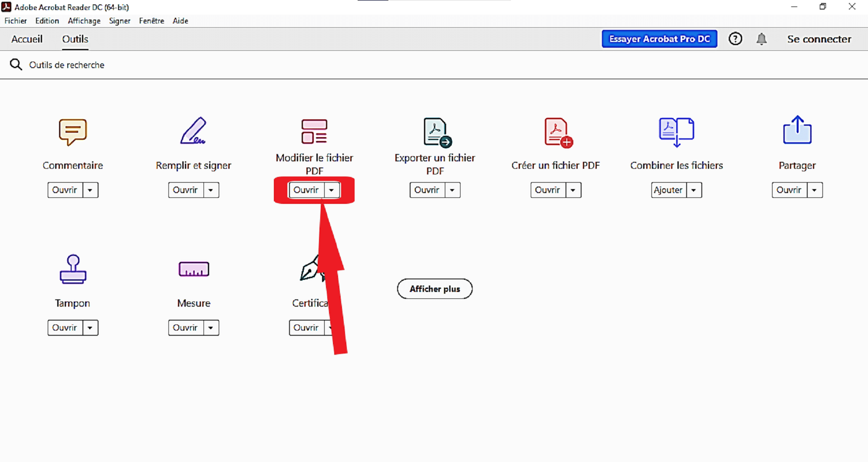
Task: Open Modifier le fichier PDF with Ouvrir
Action: coord(306,190)
